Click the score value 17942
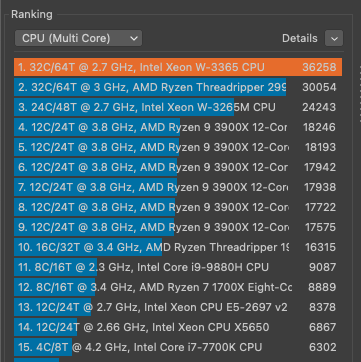 320,167
